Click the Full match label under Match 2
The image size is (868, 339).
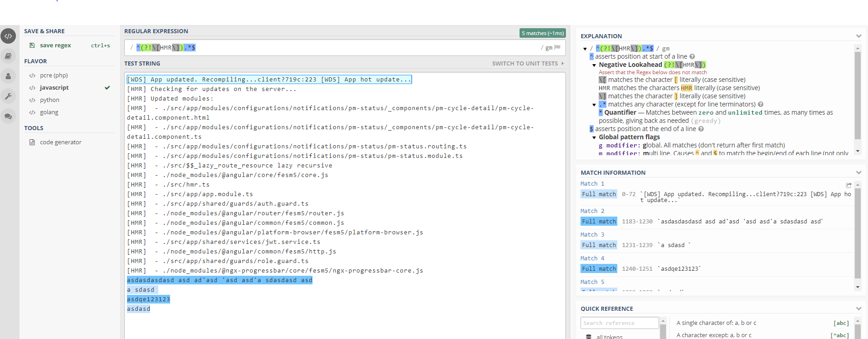point(599,222)
